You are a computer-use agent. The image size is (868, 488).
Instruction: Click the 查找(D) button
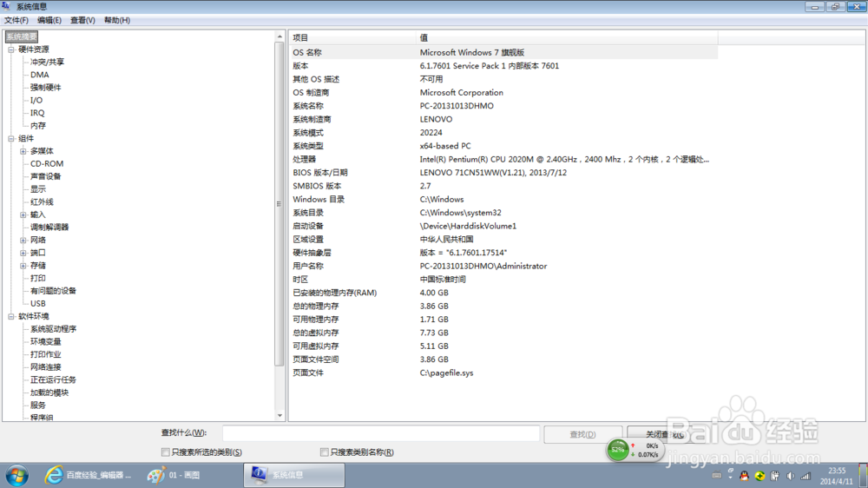[x=582, y=434]
